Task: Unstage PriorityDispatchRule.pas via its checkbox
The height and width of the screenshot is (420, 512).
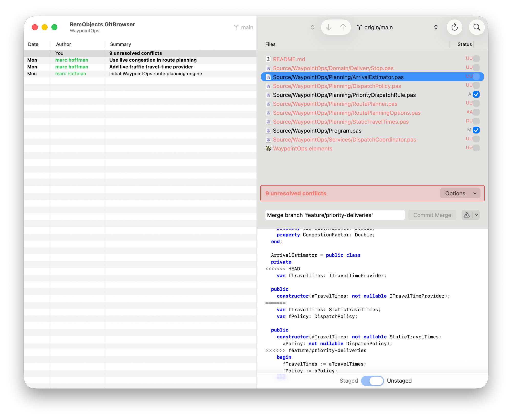Action: [476, 94]
